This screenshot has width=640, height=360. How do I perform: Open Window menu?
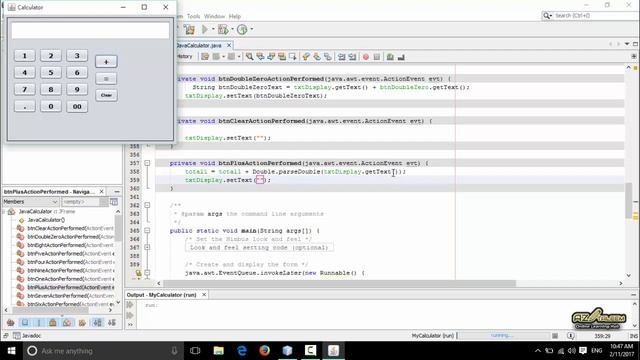pyautogui.click(x=215, y=16)
